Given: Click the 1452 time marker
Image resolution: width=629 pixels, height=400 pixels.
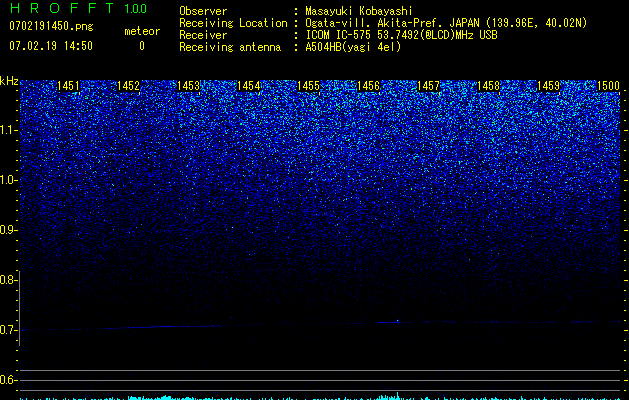Looking at the screenshot, I should (x=128, y=86).
